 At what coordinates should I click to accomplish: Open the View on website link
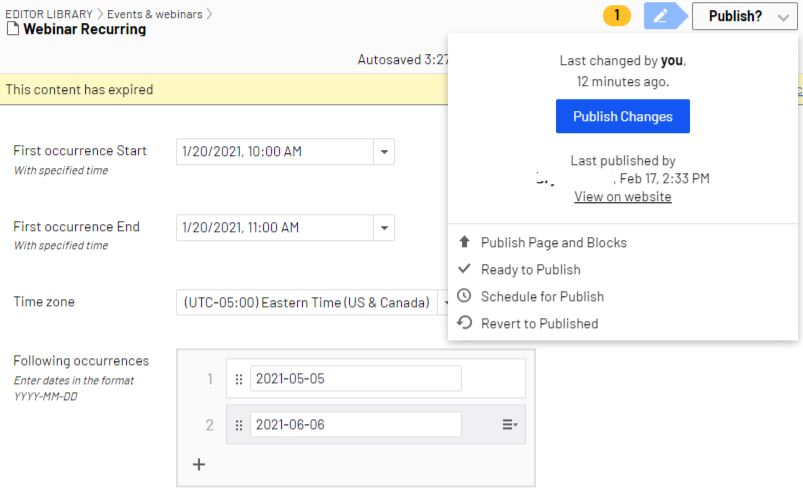(x=622, y=197)
